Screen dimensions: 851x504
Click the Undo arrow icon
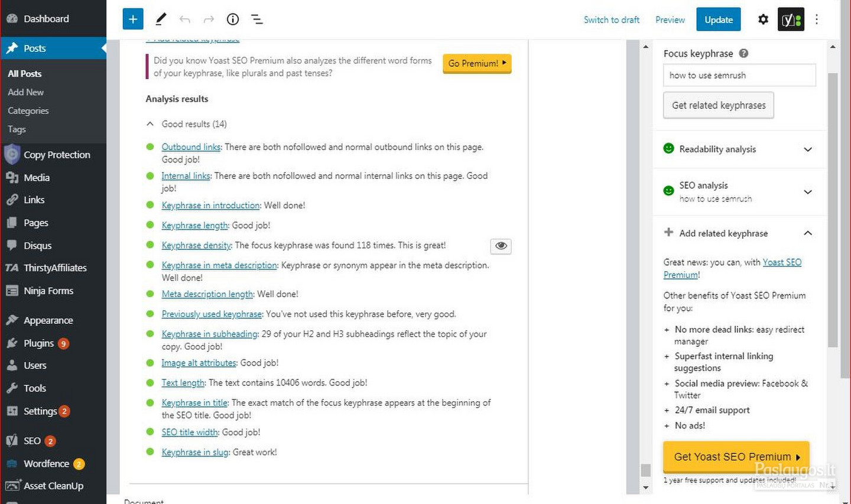[184, 19]
